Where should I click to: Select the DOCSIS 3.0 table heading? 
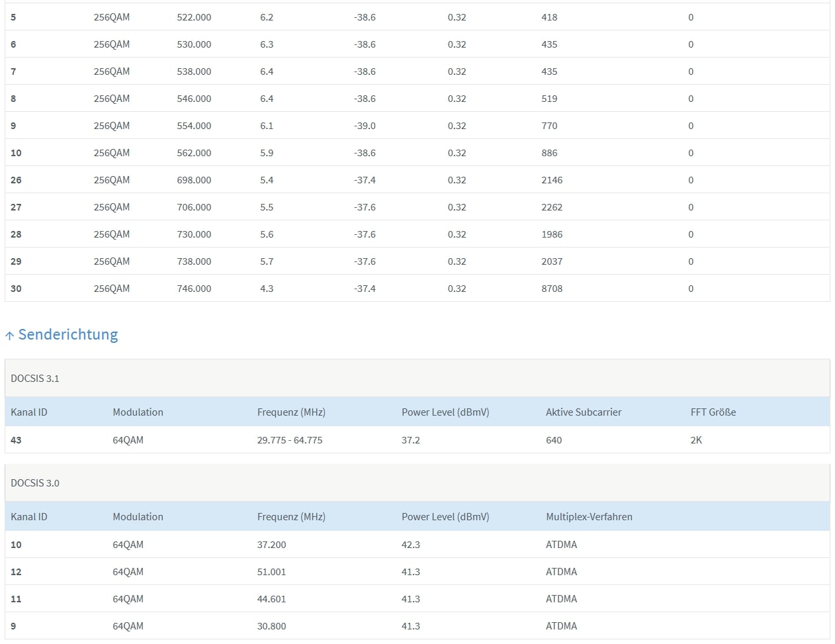[x=35, y=483]
